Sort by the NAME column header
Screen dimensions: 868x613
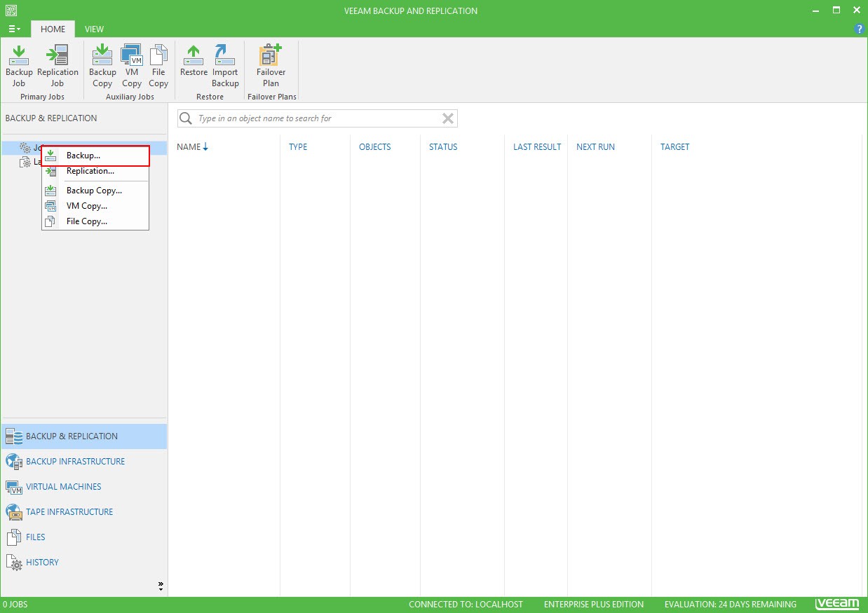[193, 147]
